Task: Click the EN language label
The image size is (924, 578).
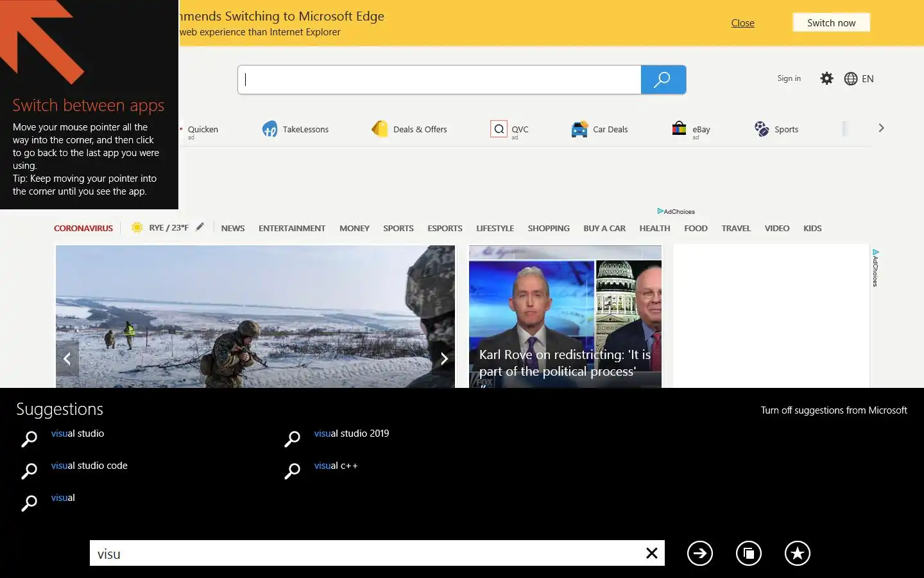Action: 868,78
